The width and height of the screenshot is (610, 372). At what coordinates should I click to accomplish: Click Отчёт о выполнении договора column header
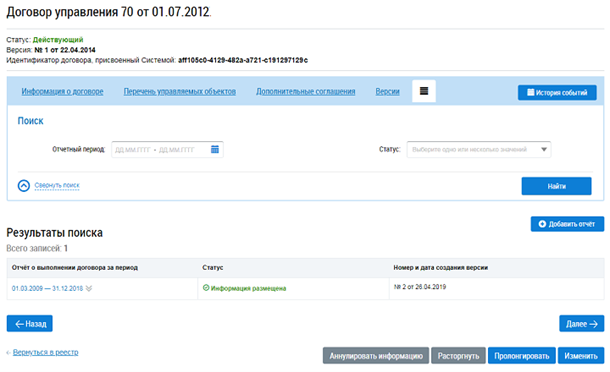[75, 268]
